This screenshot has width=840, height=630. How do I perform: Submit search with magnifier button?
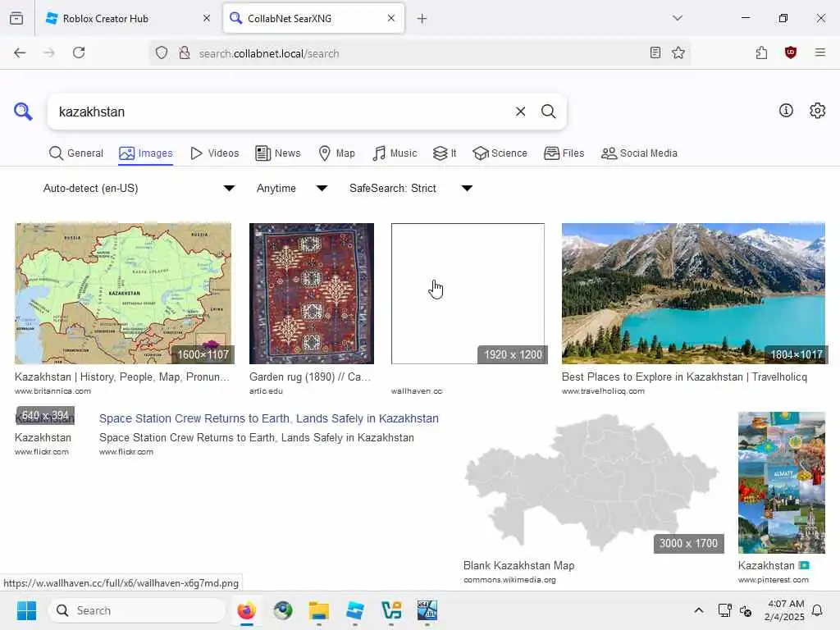[x=548, y=112]
